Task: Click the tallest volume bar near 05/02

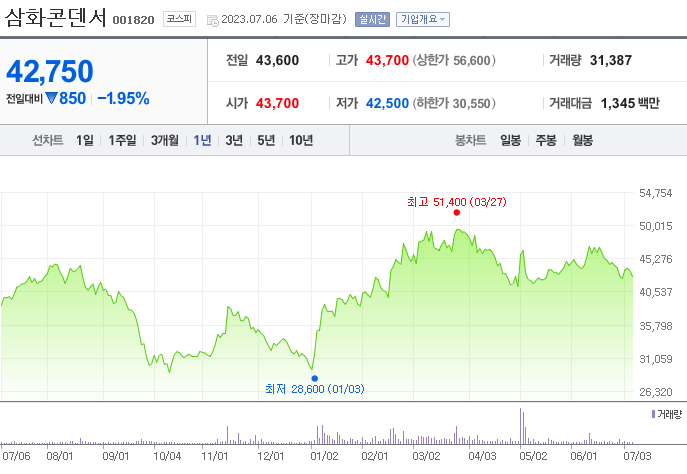Action: click(x=521, y=426)
